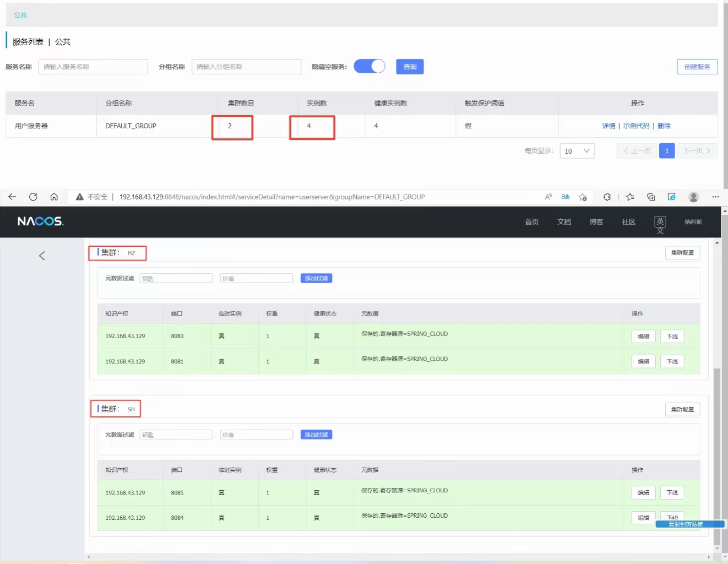Click 编辑 for the port 8083 instance
Image resolution: width=728 pixels, height=564 pixels.
(x=643, y=337)
